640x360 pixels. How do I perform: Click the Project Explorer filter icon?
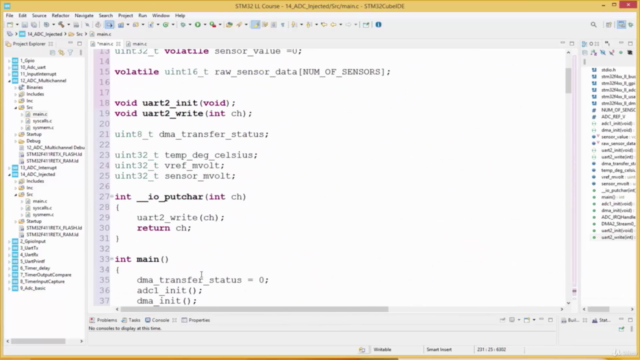[x=71, y=53]
